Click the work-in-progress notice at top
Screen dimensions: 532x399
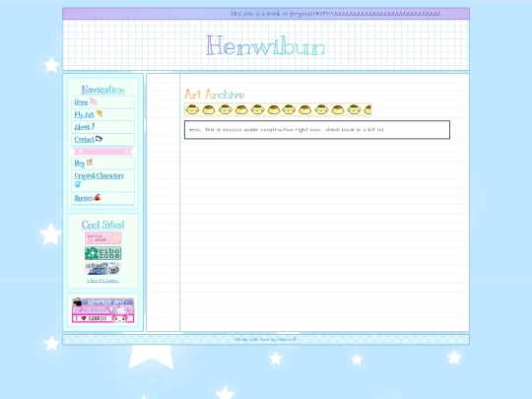click(x=335, y=14)
